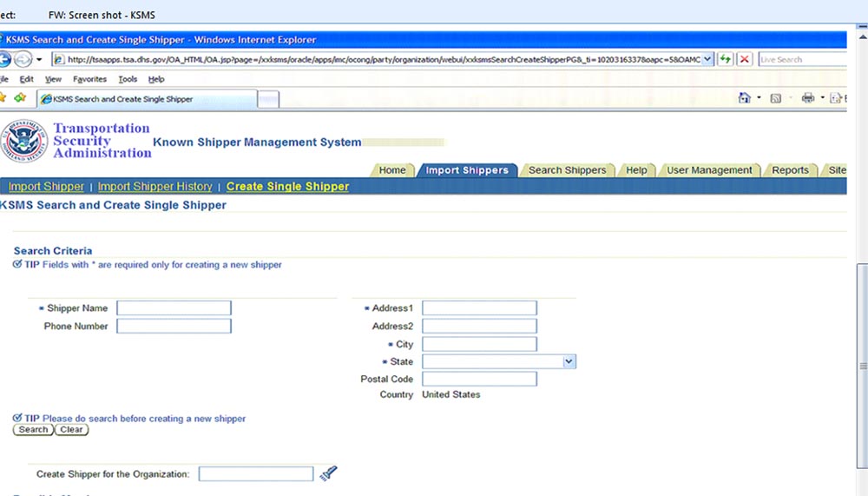Open the Edit menu
This screenshot has width=868, height=496.
point(27,79)
